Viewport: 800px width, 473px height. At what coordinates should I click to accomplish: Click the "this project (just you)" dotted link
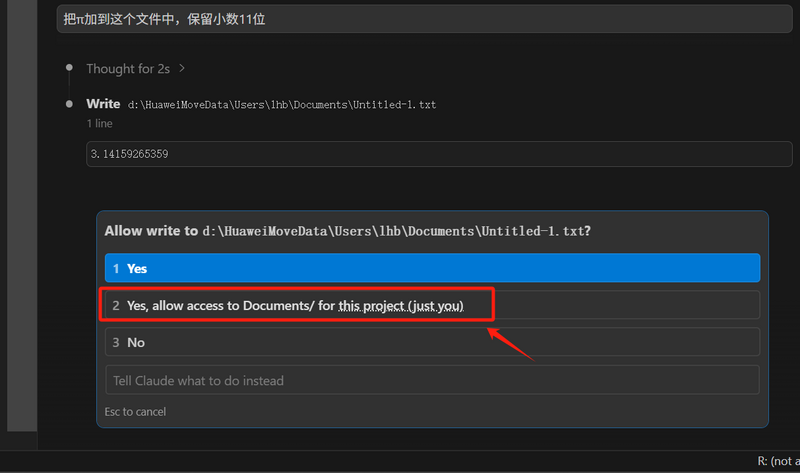400,305
